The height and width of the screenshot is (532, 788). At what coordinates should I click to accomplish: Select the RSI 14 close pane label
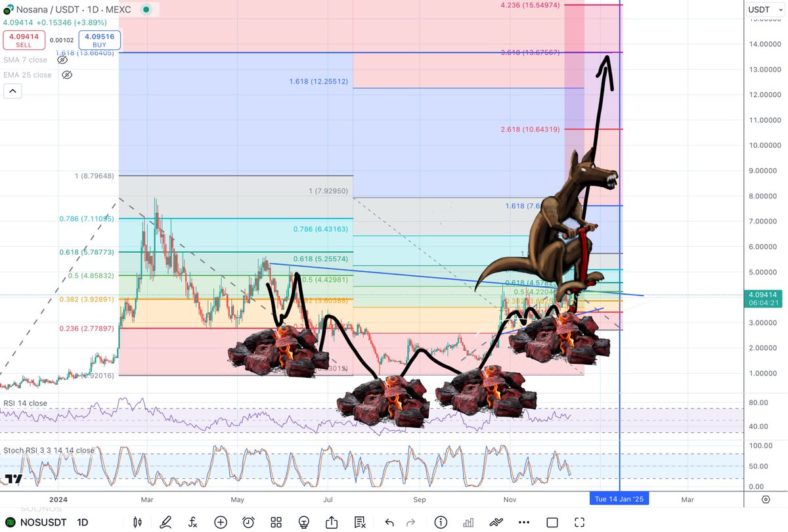(x=26, y=404)
